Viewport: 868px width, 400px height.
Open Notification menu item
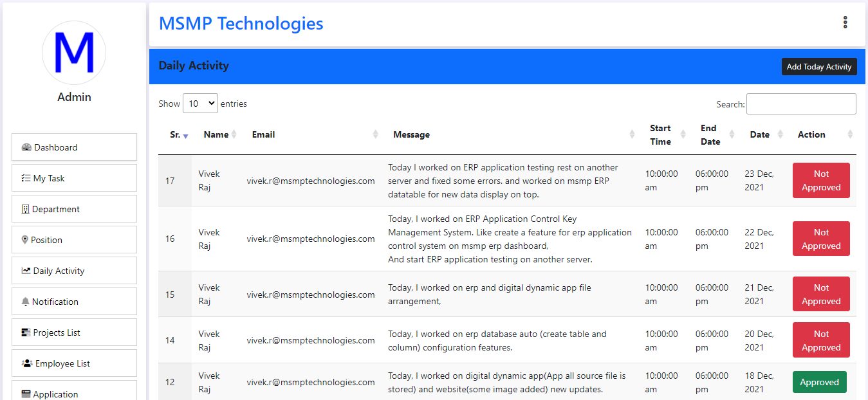74,302
